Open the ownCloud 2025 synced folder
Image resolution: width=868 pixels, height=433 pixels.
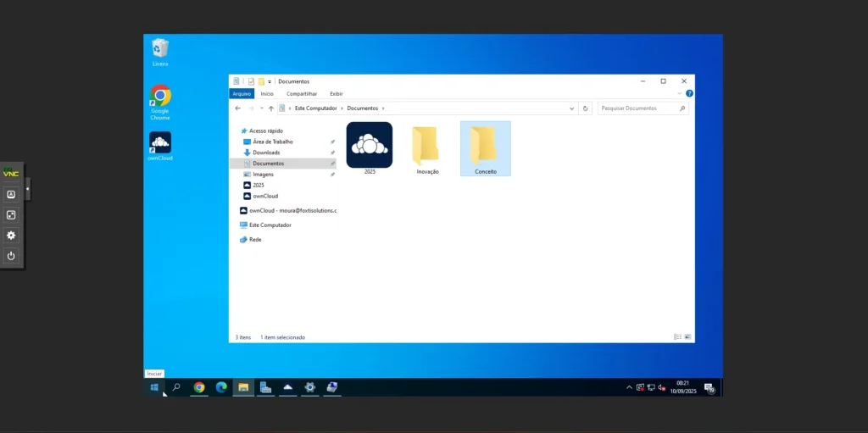point(369,145)
